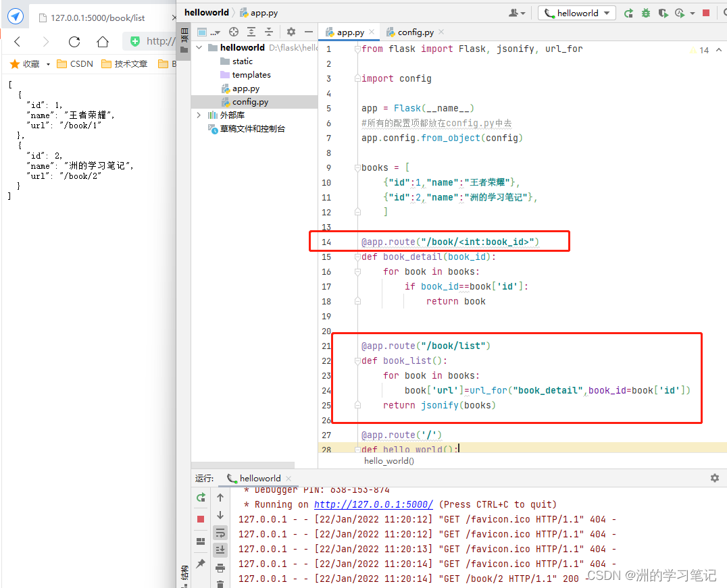This screenshot has width=727, height=588.
Task: Click the up chevron next to warning count
Action: pyautogui.click(x=719, y=49)
